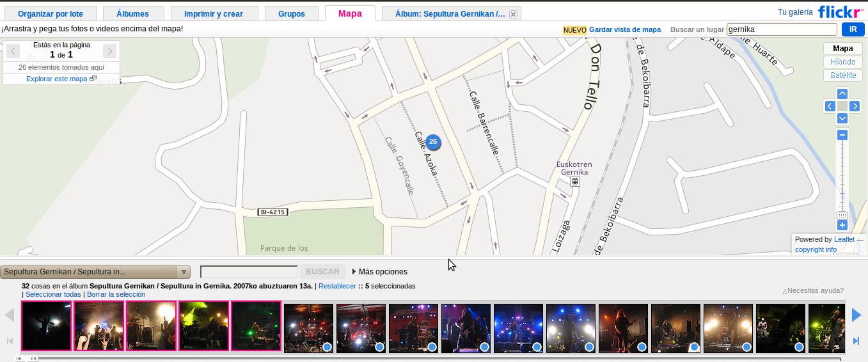Click the IR search button
The image size is (868, 362).
coord(853,29)
